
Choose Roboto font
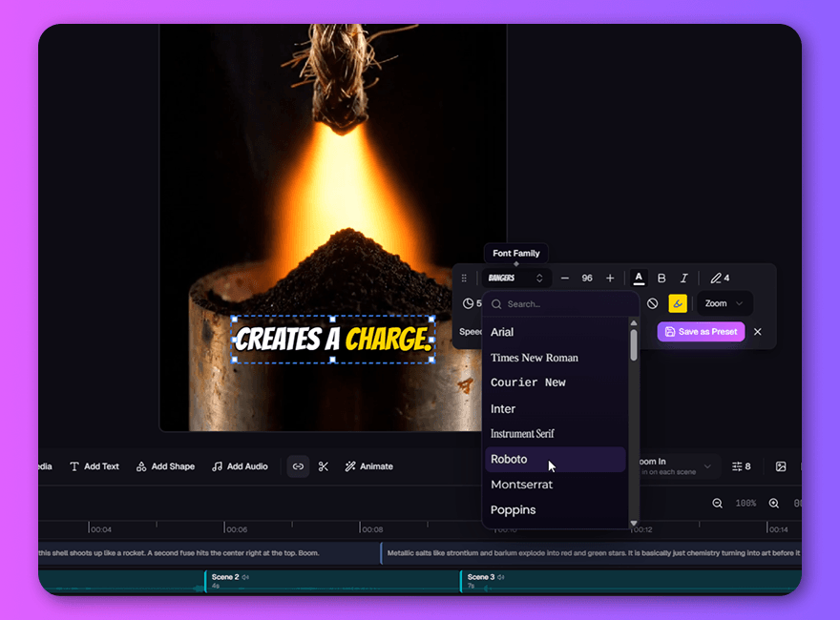(x=555, y=460)
